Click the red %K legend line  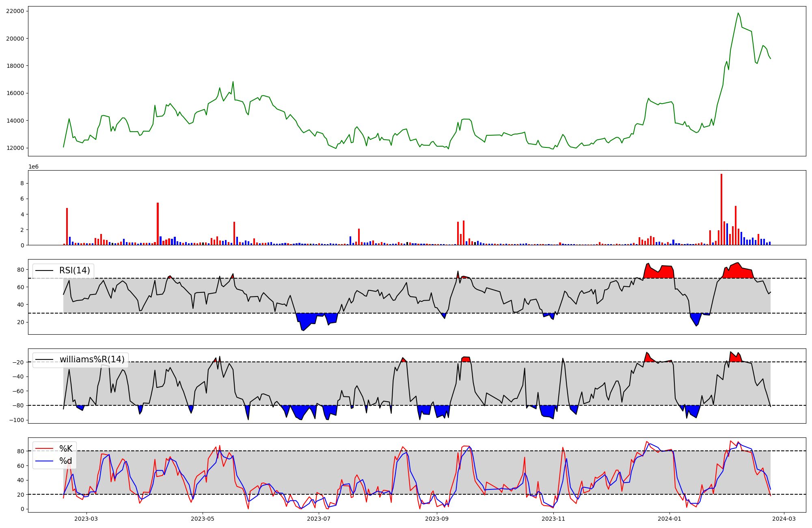[x=44, y=449]
